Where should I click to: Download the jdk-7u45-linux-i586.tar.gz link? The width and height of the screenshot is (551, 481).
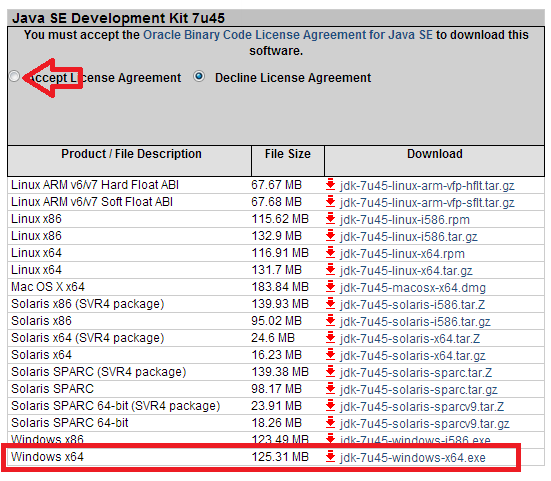point(408,236)
